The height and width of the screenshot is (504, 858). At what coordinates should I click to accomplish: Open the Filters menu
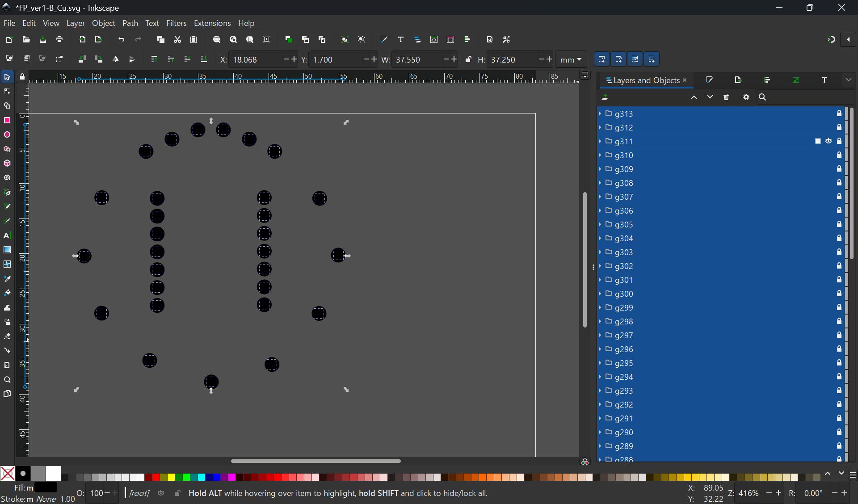coord(177,23)
